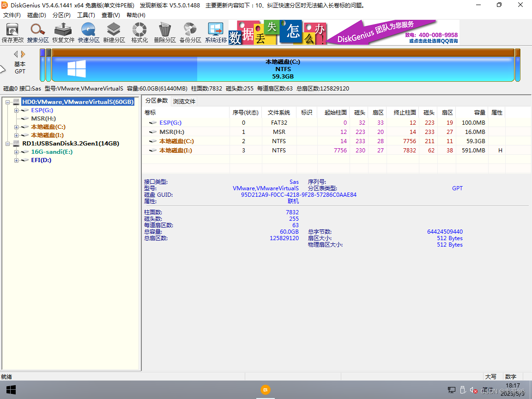532x399 pixels.
Task: Toggle the 大写 caps indicator
Action: [x=491, y=376]
